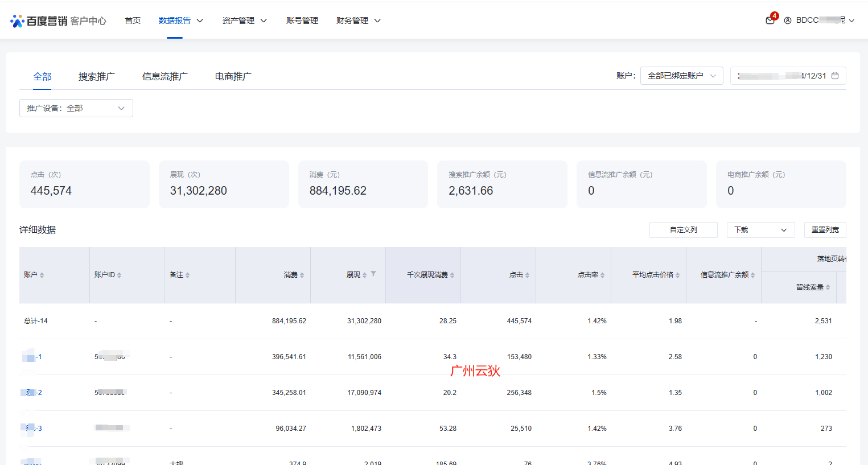Sort by 千次展现消费 sort icon
Image resolution: width=868 pixels, height=465 pixels.
(452, 275)
